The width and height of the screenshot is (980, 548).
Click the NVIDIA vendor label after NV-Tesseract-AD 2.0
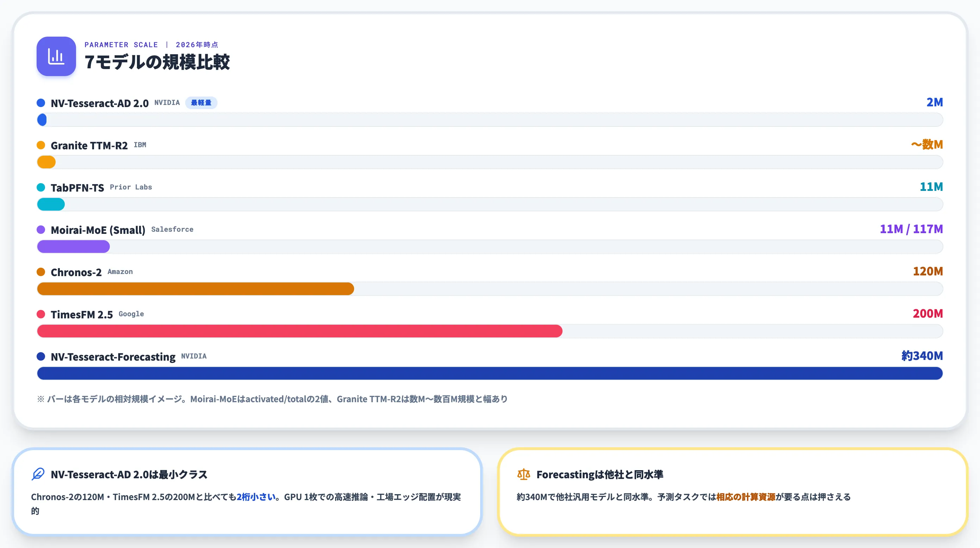(x=167, y=103)
